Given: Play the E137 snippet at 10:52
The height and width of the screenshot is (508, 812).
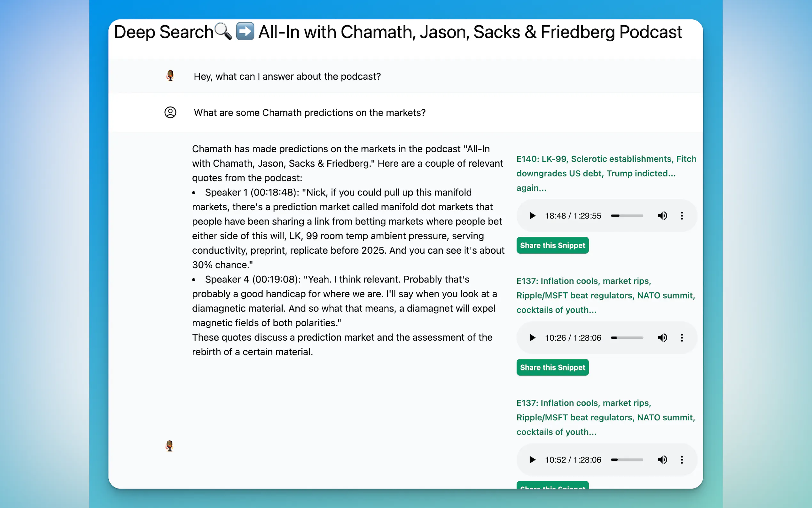Looking at the screenshot, I should [532, 460].
